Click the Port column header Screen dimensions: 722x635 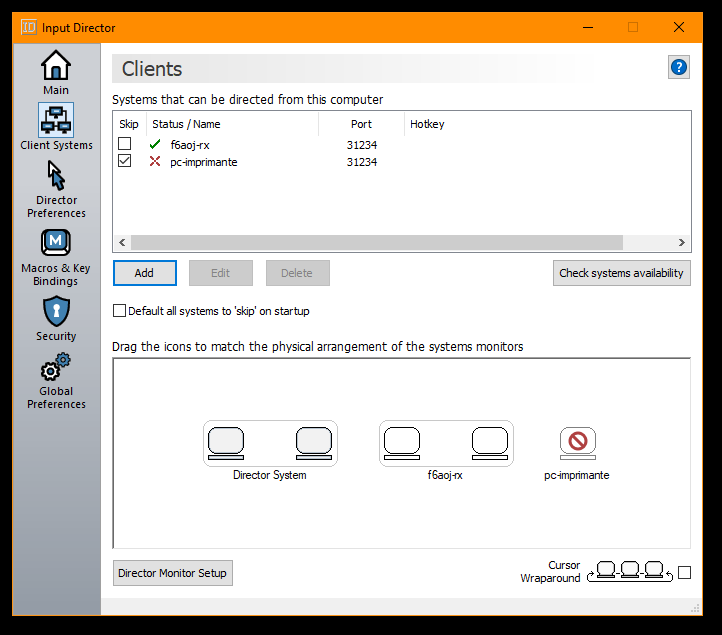click(x=361, y=124)
